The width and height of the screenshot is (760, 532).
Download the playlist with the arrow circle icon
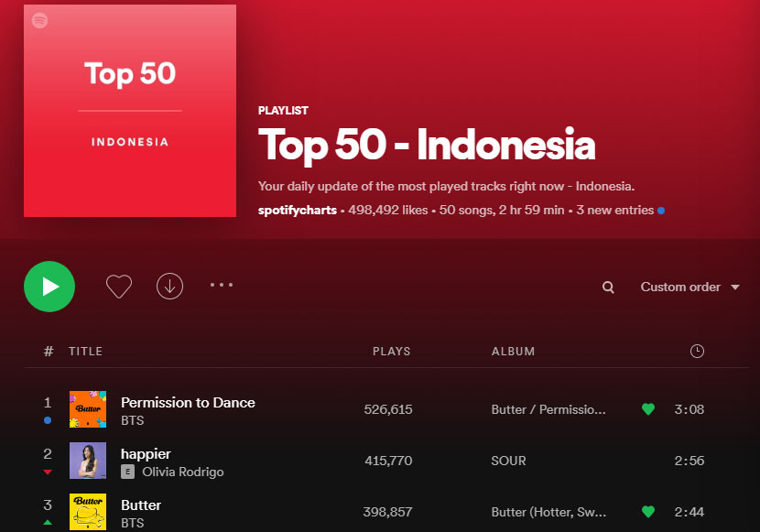(x=169, y=287)
